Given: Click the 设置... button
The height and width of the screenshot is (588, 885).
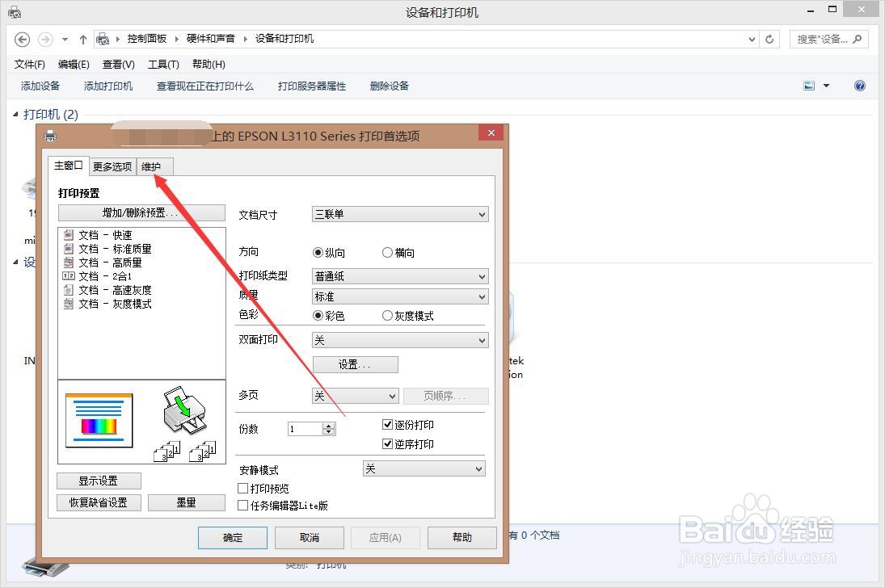Looking at the screenshot, I should 355,364.
